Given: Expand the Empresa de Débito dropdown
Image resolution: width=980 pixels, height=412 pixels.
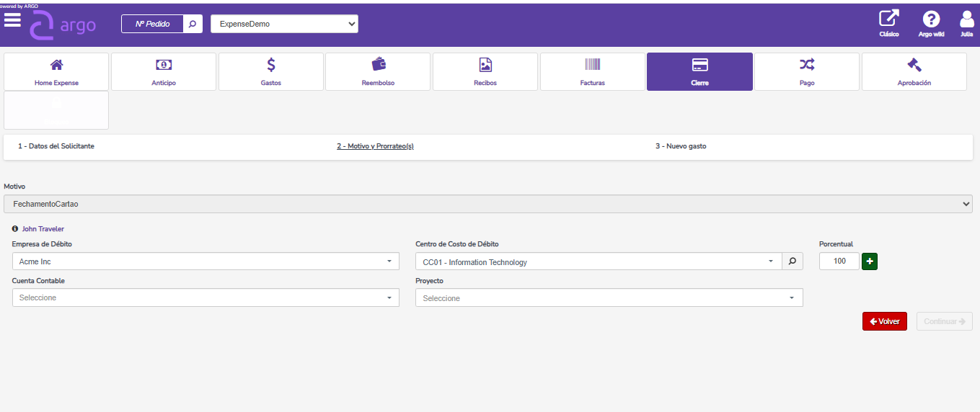Looking at the screenshot, I should click(206, 261).
